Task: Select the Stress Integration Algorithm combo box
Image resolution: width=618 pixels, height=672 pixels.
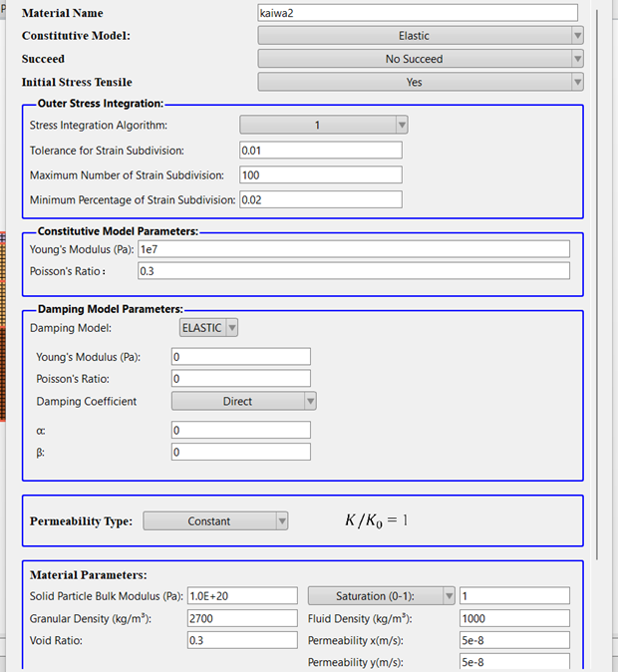Action: 324,126
